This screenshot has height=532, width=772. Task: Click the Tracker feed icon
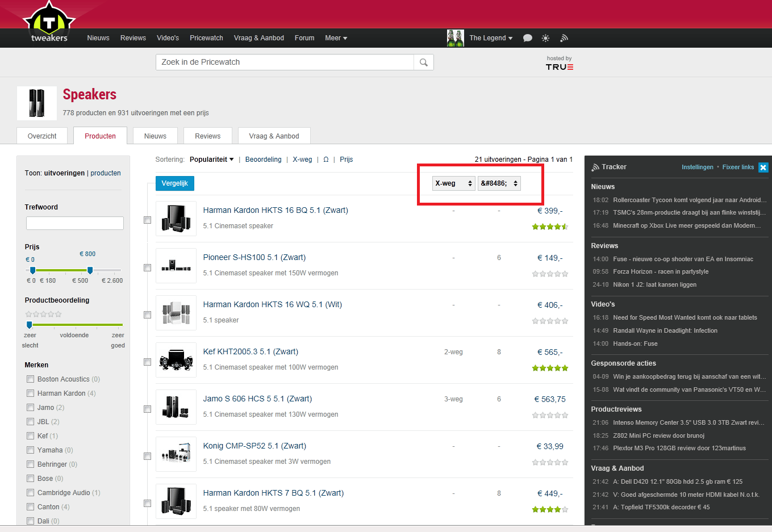tap(595, 167)
